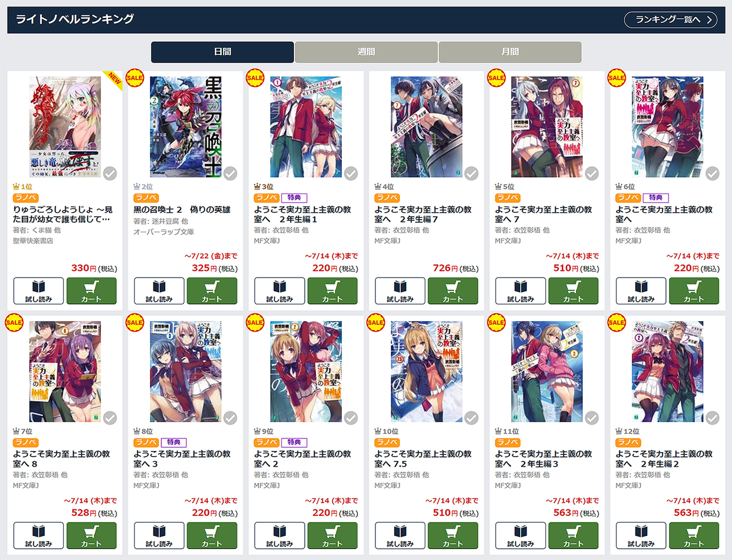This screenshot has width=732, height=560.
Task: Add ようこそ実力至上主義の教室へ 2年生編7 to cart
Action: tap(453, 291)
